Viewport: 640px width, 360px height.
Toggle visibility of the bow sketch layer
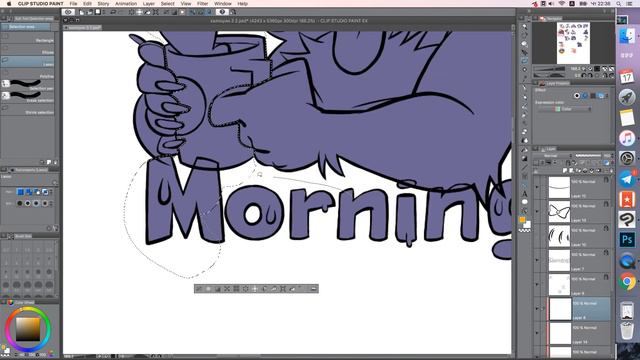pyautogui.click(x=537, y=211)
